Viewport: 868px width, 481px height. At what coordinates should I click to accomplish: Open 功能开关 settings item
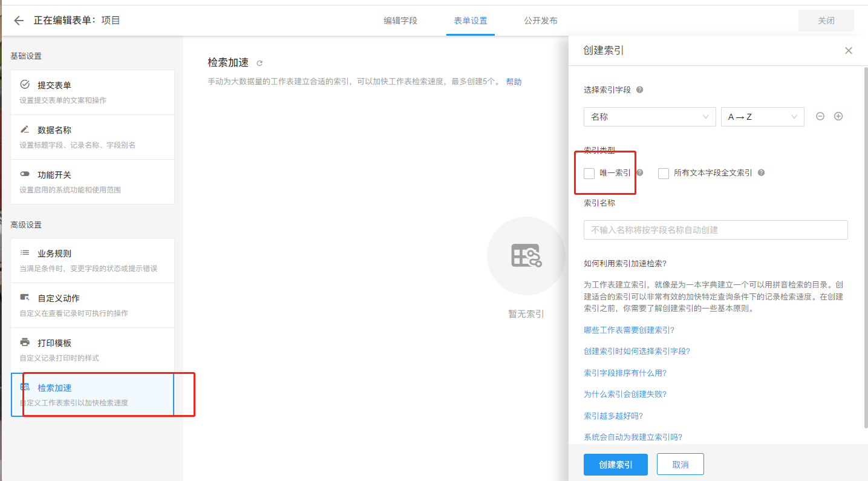point(93,182)
